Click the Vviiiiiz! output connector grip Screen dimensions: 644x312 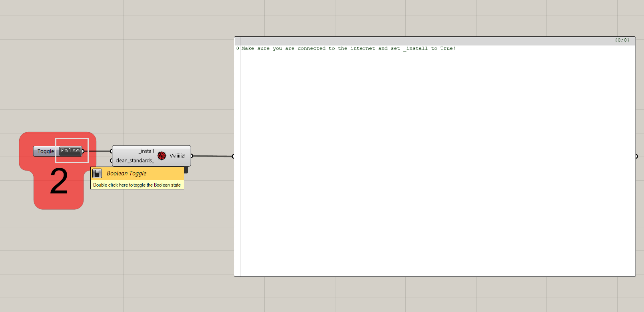(191, 156)
